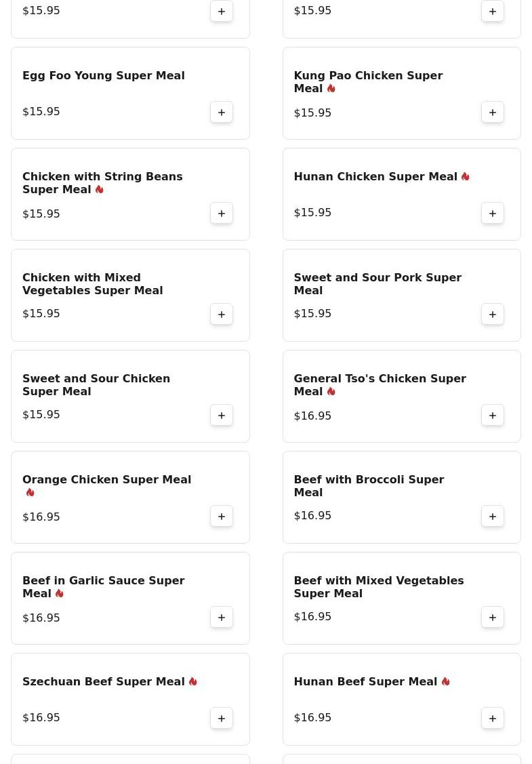Open Szechuan Beef Super Meal item details
This screenshot has height=764, width=532.
(x=103, y=681)
